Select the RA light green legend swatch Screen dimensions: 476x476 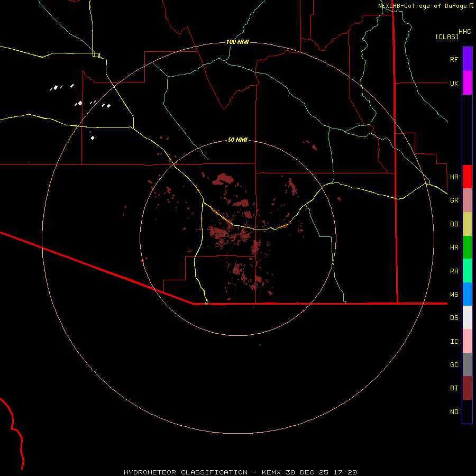tap(467, 271)
